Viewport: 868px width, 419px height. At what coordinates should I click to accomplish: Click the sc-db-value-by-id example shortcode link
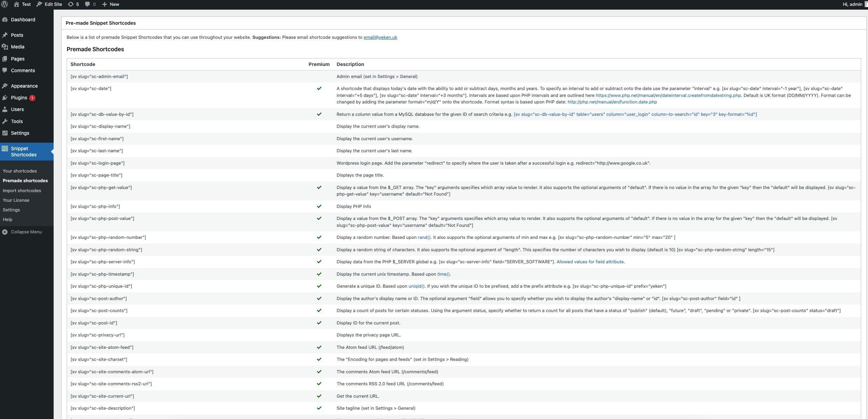[x=635, y=114]
